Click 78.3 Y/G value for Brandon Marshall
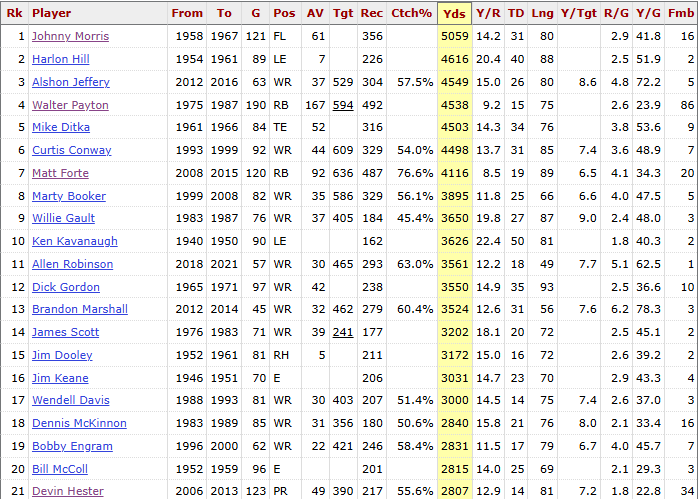The height and width of the screenshot is (499, 698). click(x=648, y=309)
